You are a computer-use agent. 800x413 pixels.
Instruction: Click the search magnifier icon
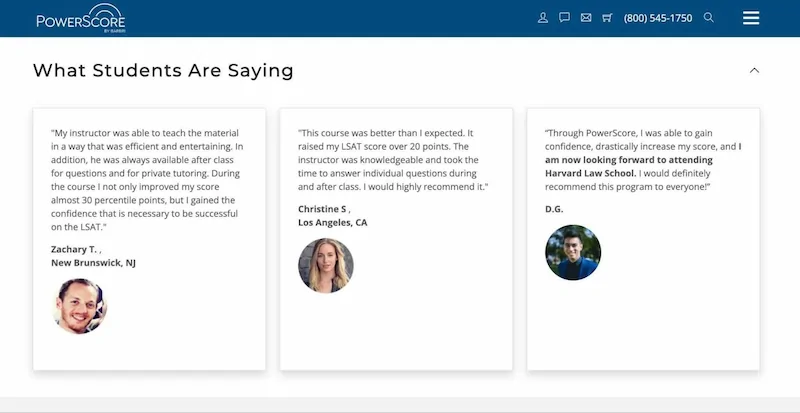pyautogui.click(x=709, y=17)
